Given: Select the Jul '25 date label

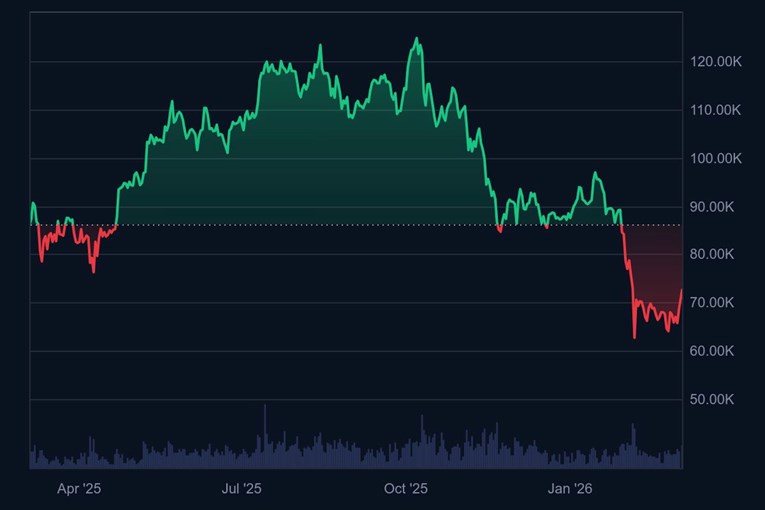Looking at the screenshot, I should tap(241, 489).
